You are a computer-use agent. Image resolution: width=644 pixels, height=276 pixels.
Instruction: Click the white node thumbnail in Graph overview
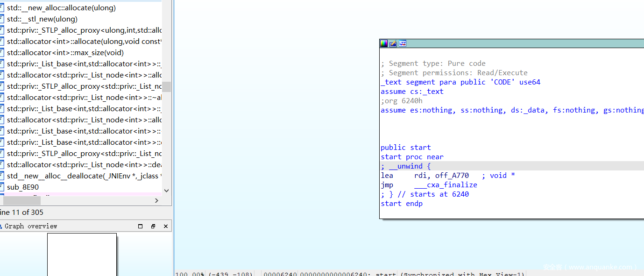click(x=82, y=255)
